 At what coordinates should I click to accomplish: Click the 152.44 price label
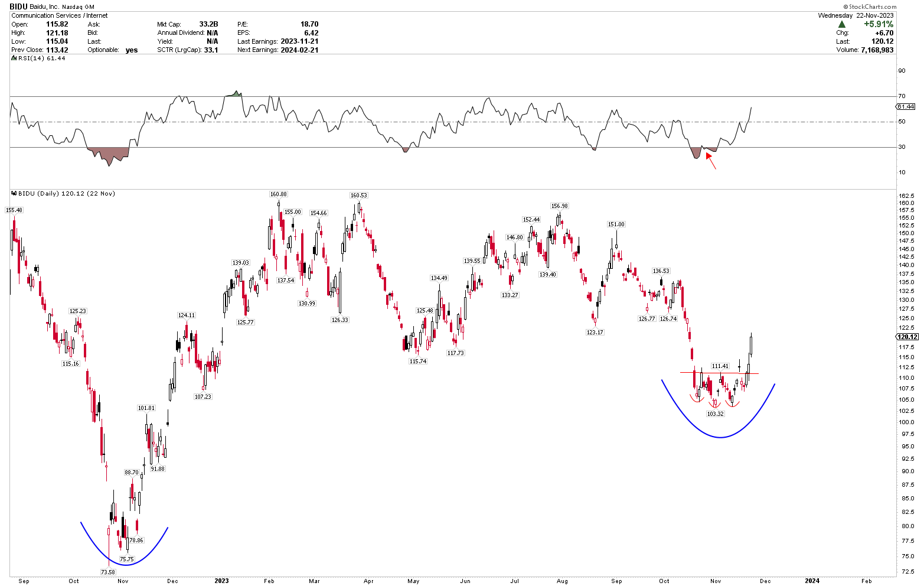[531, 220]
